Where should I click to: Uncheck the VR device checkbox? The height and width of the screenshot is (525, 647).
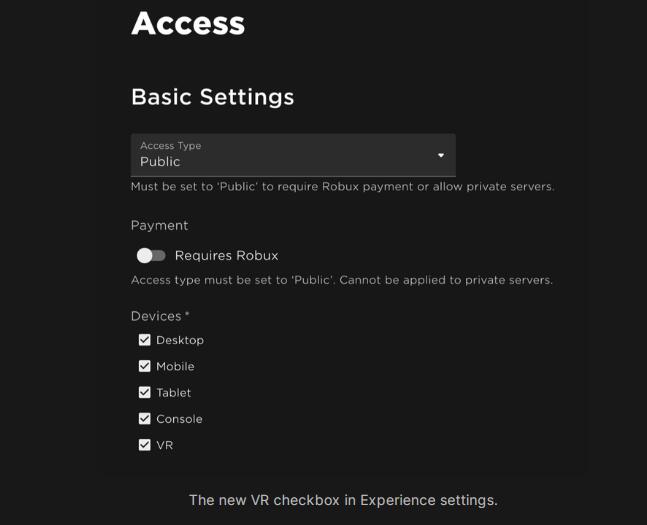pos(145,445)
